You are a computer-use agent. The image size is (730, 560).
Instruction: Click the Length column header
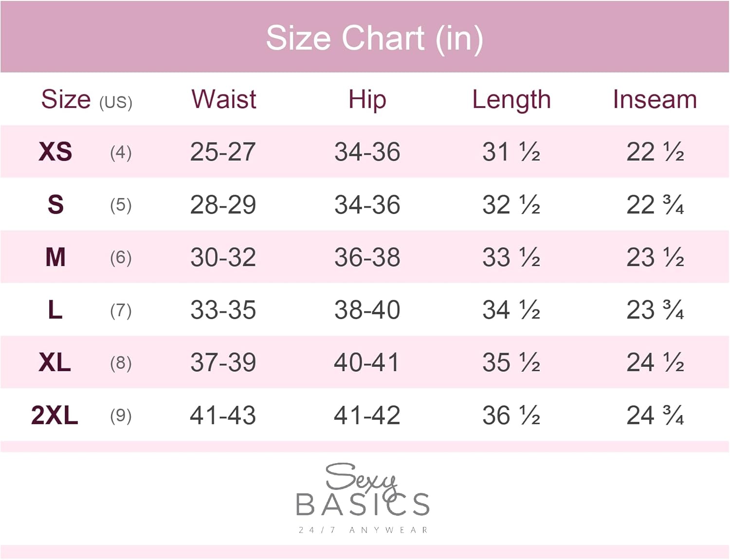pos(511,99)
